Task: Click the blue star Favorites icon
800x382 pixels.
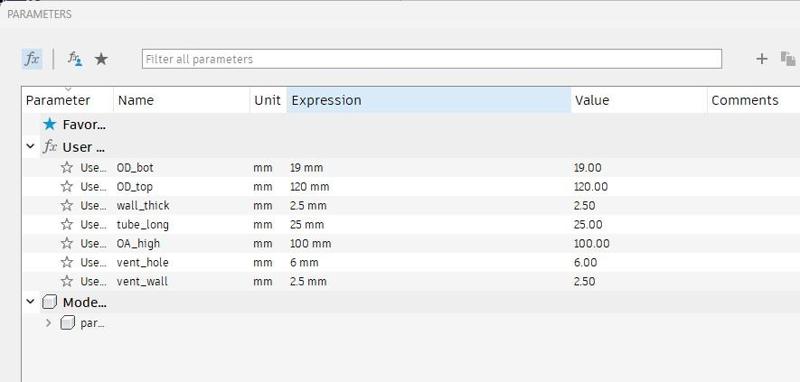Action: pyautogui.click(x=49, y=124)
